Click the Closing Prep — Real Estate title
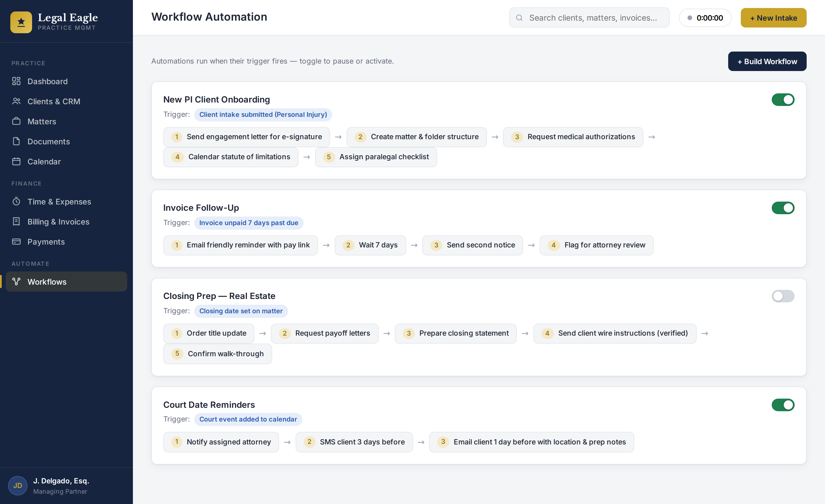Viewport: 825px width, 504px height. coord(219,296)
